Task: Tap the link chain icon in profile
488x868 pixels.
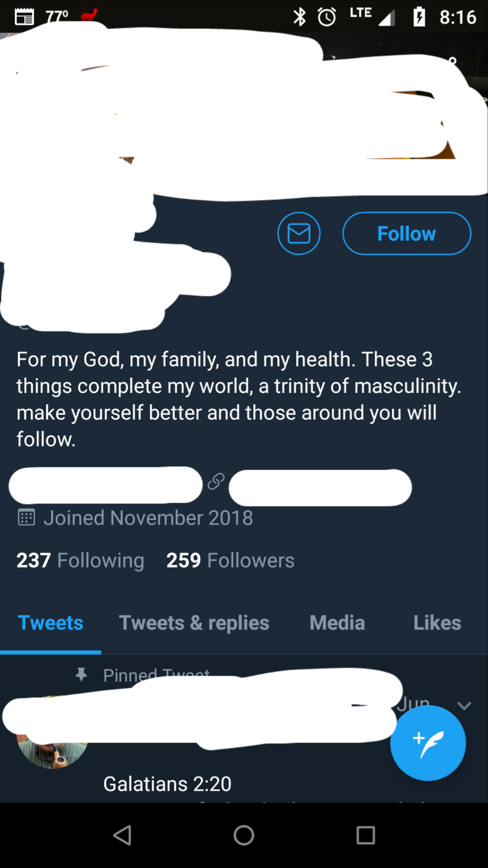Action: 216,482
